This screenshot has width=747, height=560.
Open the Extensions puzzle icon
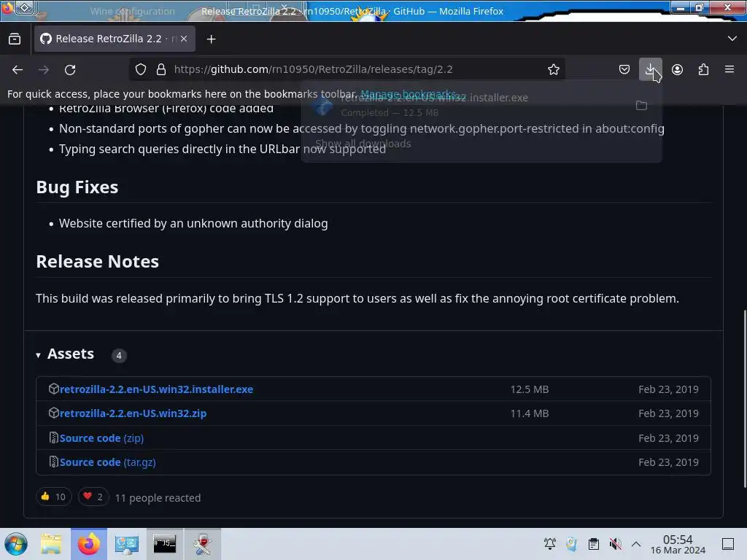[x=703, y=69]
